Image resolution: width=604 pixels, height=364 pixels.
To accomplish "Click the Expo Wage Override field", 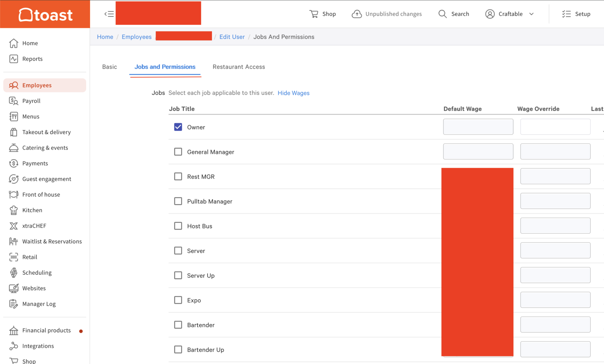I will pyautogui.click(x=555, y=300).
